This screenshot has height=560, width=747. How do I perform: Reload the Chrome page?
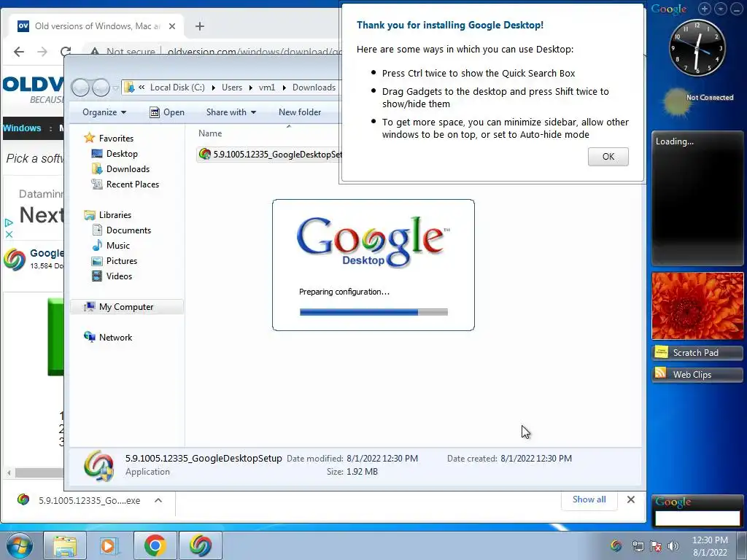pyautogui.click(x=65, y=52)
